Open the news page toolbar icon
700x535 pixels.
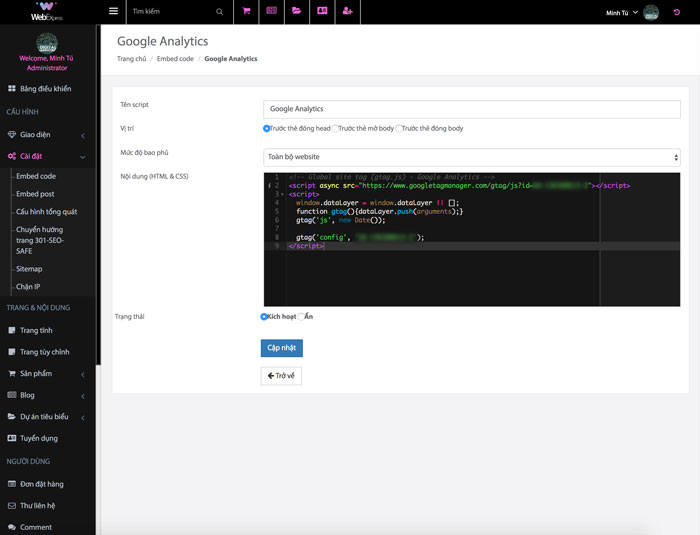coord(271,11)
